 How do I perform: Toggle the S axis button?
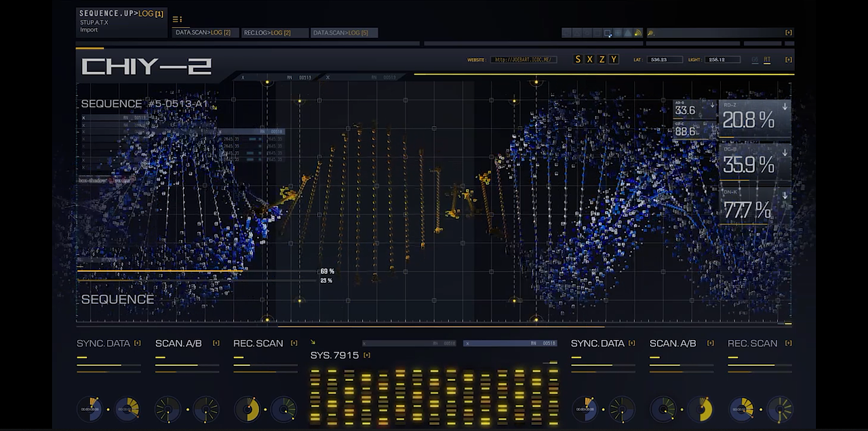[x=578, y=60]
